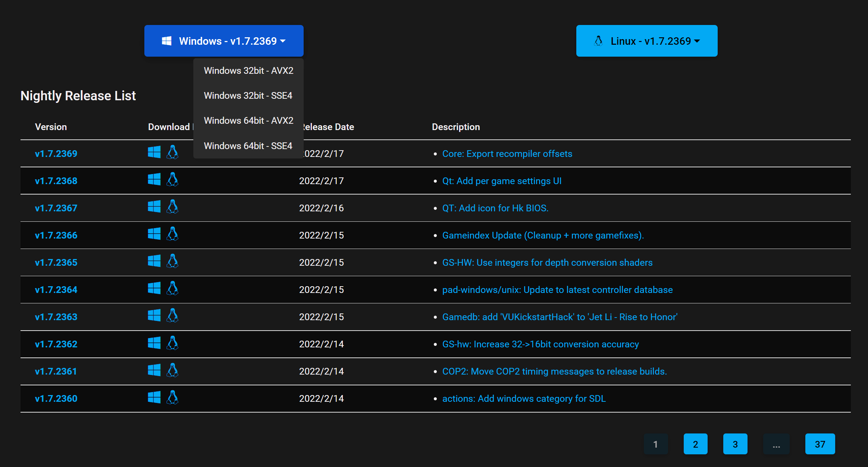868x467 pixels.
Task: Click the Version column header
Action: click(51, 127)
